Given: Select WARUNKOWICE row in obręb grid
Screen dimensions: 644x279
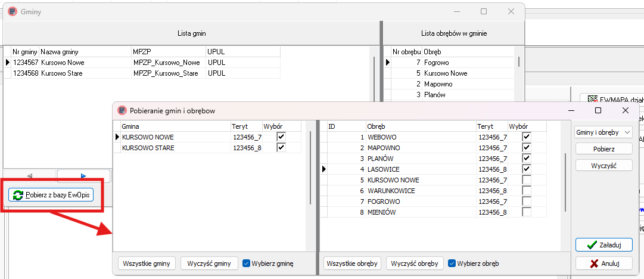Looking at the screenshot, I should [433, 191].
